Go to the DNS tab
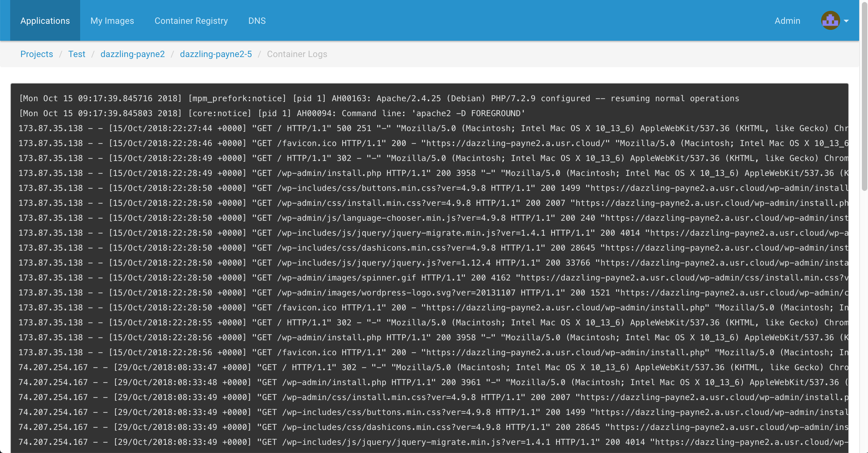The width and height of the screenshot is (868, 453). click(x=257, y=20)
